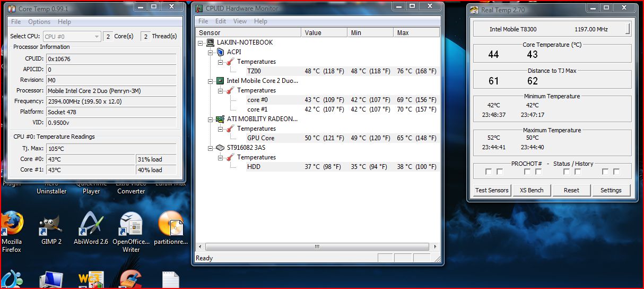Open Real Temp Settings
This screenshot has width=644, height=289.
tap(611, 190)
